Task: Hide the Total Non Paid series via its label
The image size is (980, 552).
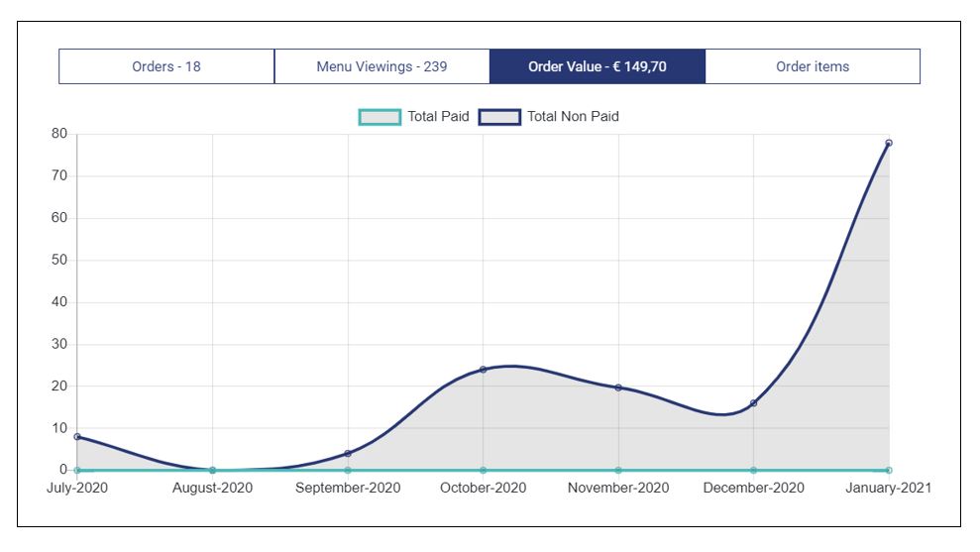Action: click(x=573, y=117)
